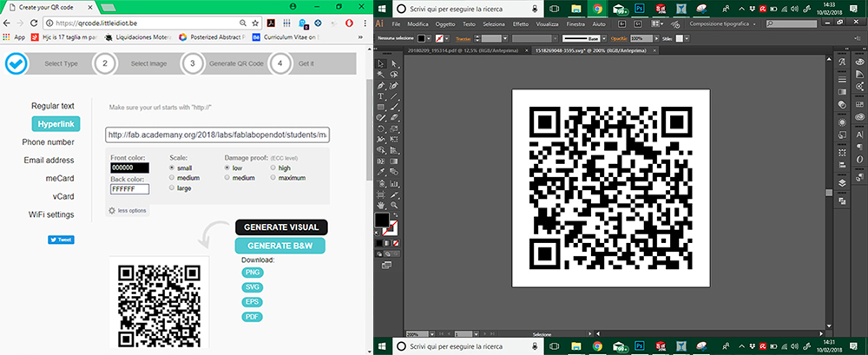Viewport: 868px width, 355px height.
Task: Select low damage proof level
Action: point(227,168)
